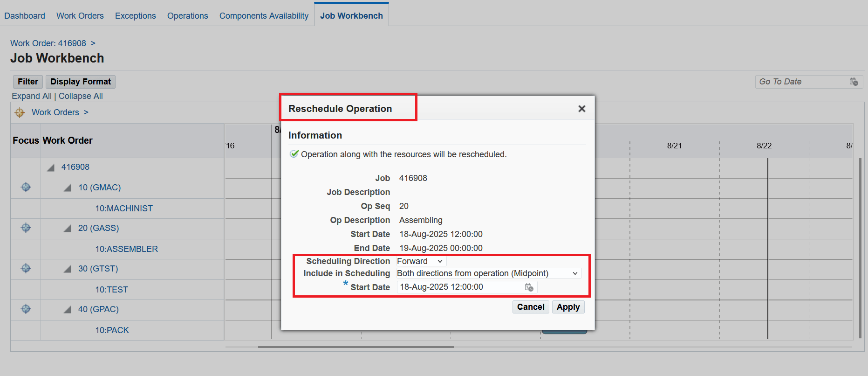The width and height of the screenshot is (868, 376).
Task: Open the Exceptions tab
Action: tap(136, 16)
